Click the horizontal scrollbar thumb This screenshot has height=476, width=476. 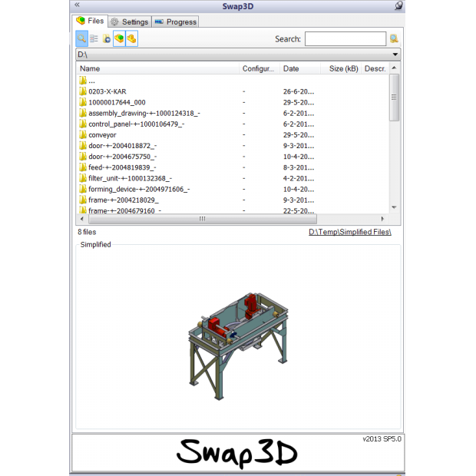[203, 219]
